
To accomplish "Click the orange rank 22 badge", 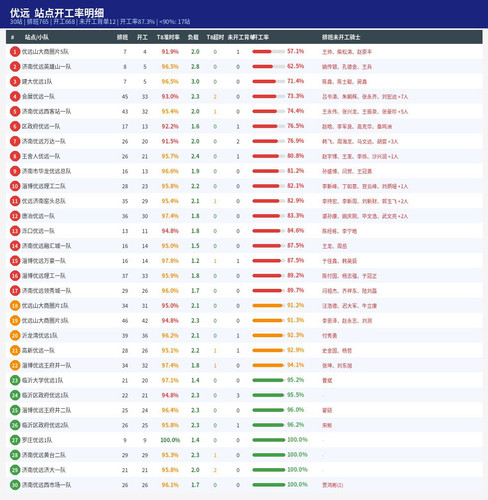I will tap(15, 365).
